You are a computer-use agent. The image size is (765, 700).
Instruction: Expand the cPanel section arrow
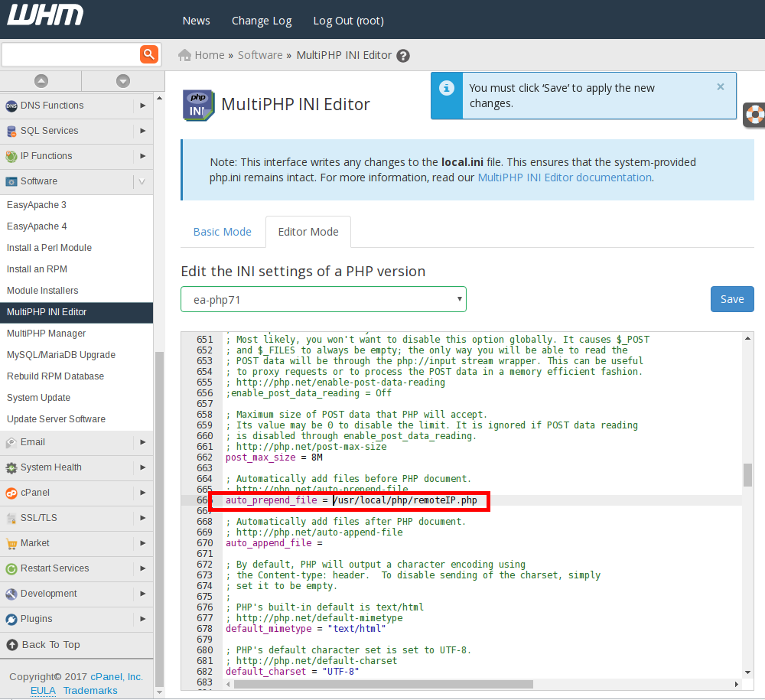pyautogui.click(x=142, y=493)
